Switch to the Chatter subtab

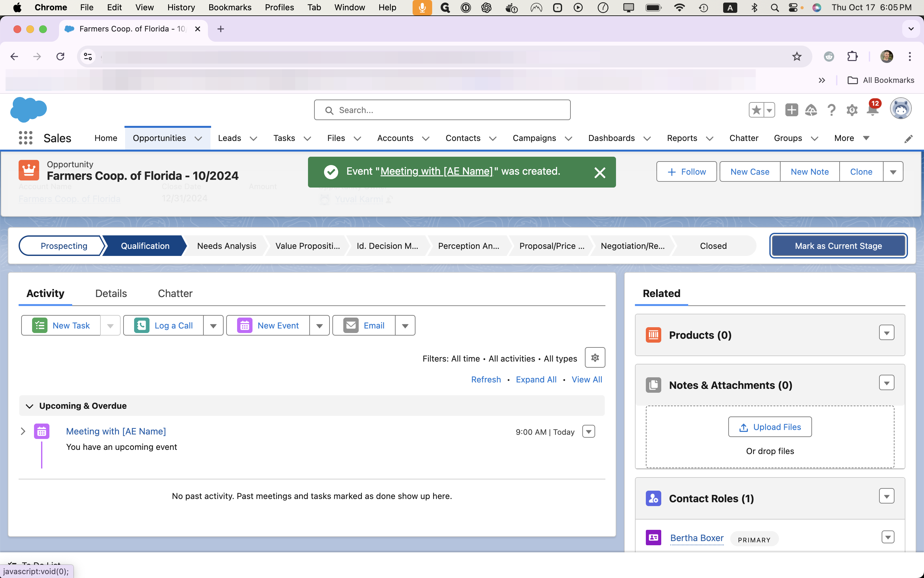(175, 293)
